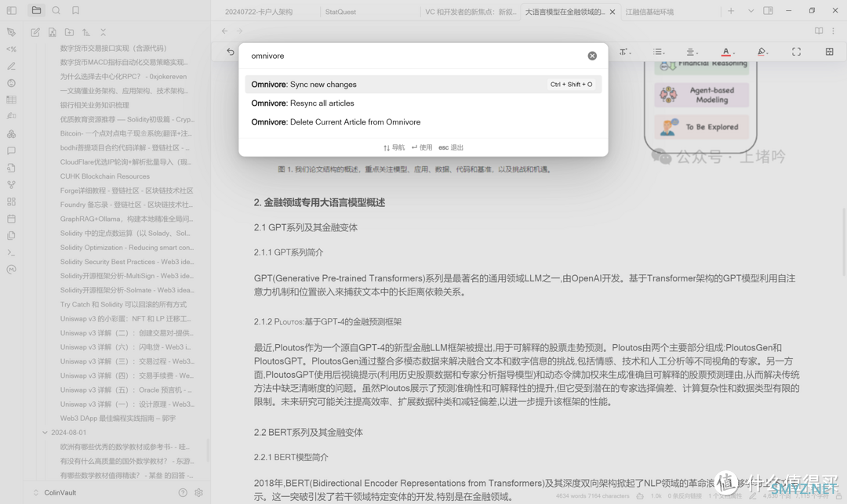Image resolution: width=847 pixels, height=504 pixels.
Task: Open the vault search panel
Action: [56, 11]
